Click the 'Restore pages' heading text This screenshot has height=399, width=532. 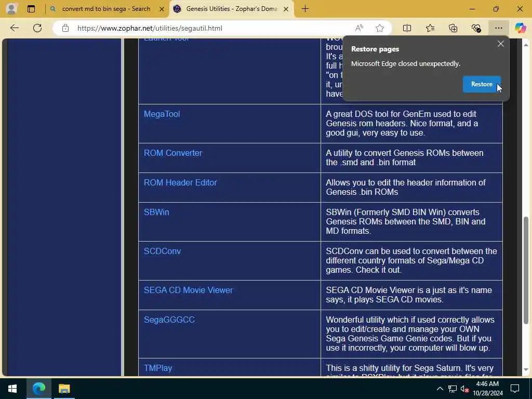375,49
